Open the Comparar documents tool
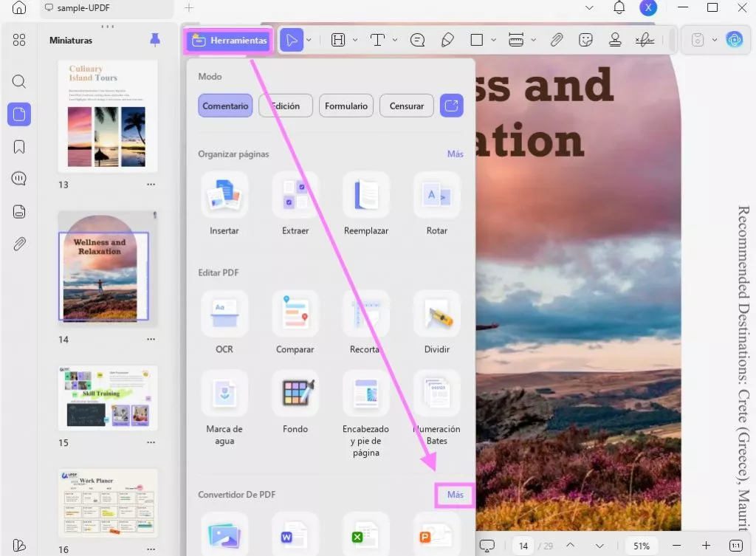 coord(295,315)
